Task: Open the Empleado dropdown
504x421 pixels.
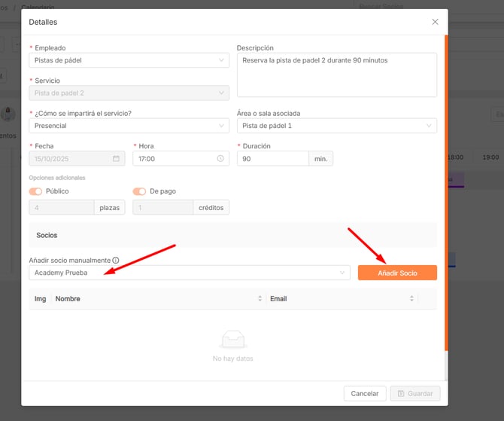Action: [x=129, y=60]
